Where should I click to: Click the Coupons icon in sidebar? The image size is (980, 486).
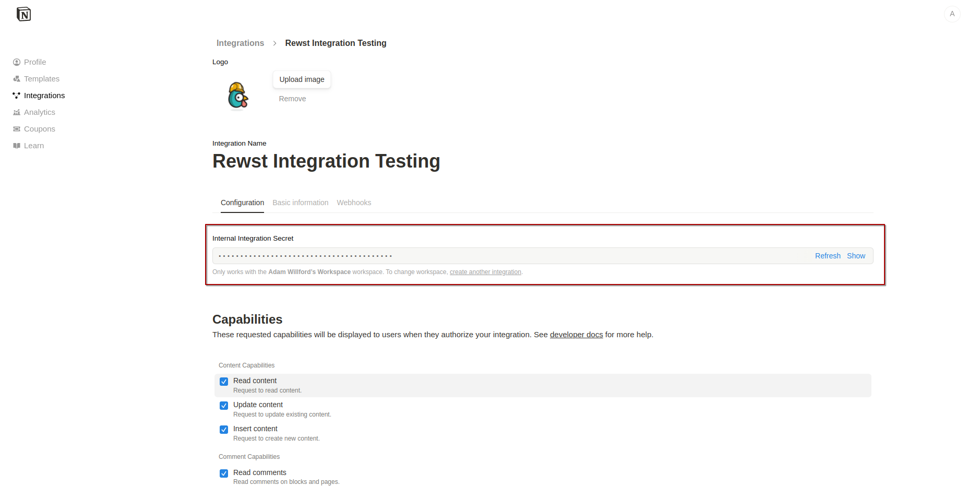pyautogui.click(x=17, y=129)
